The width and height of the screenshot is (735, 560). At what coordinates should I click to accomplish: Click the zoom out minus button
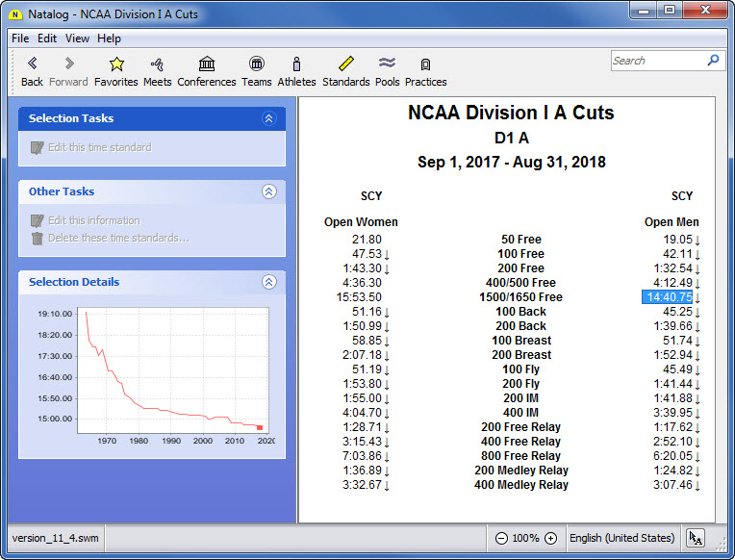pos(501,539)
